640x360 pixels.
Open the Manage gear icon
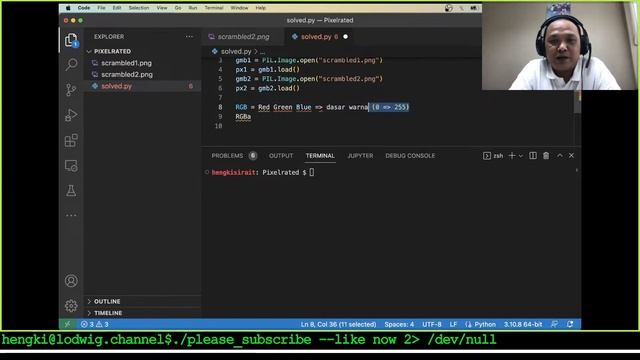click(71, 306)
